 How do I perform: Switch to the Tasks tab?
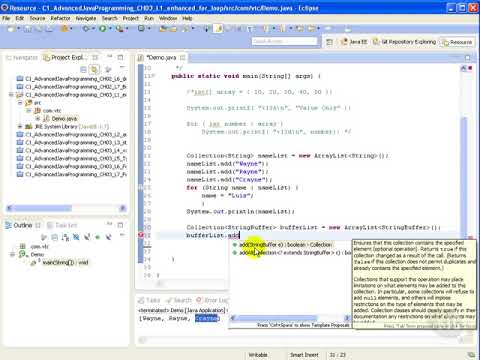coord(149,300)
